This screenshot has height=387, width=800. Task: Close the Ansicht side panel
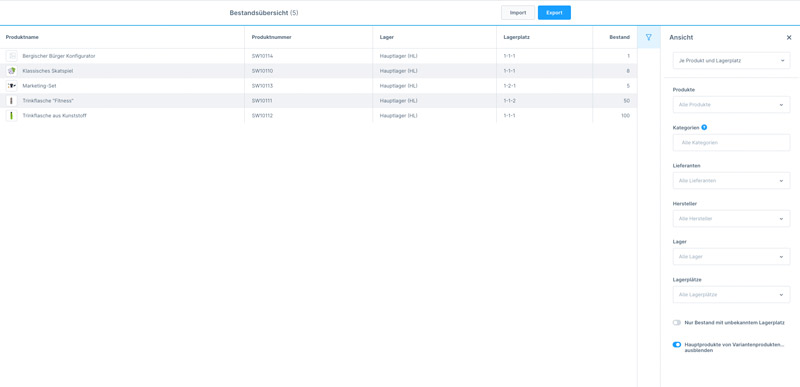[x=789, y=37]
